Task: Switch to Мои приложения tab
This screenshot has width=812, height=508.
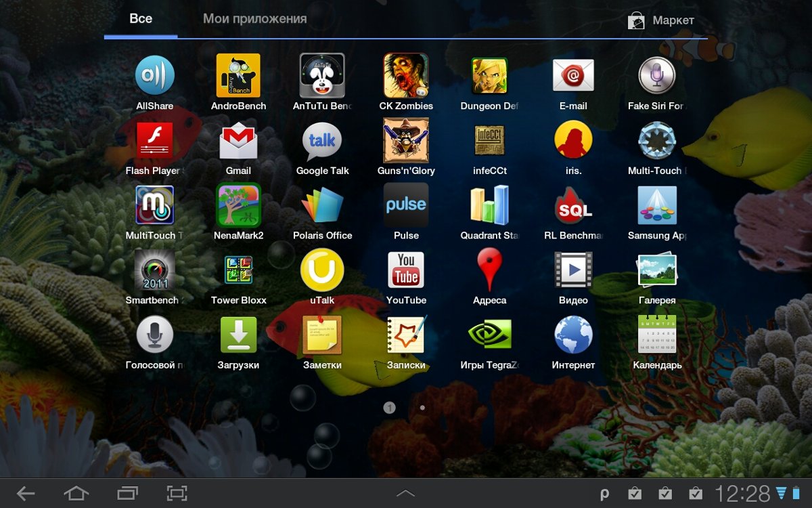Action: (254, 19)
